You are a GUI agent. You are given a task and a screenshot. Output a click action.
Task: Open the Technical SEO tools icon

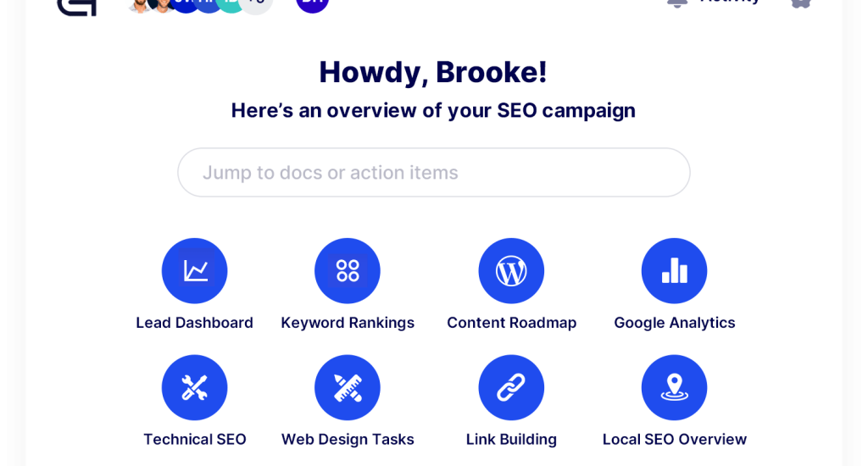[x=195, y=387]
